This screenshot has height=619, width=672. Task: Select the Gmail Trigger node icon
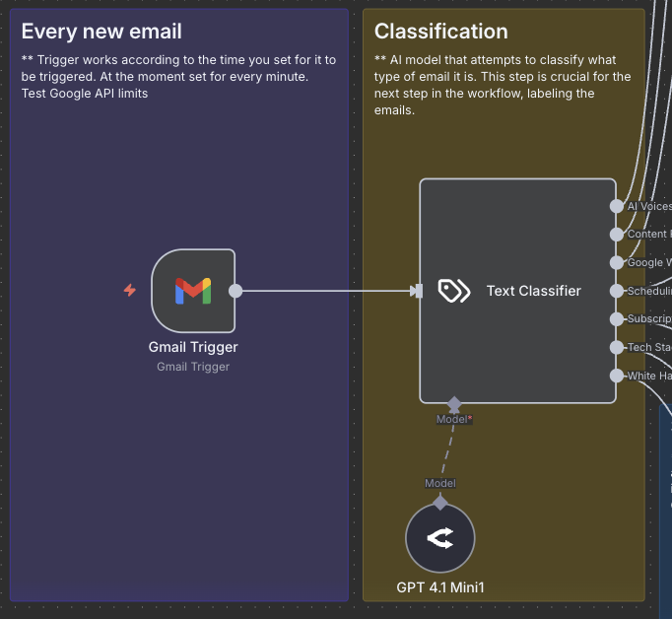pos(193,290)
